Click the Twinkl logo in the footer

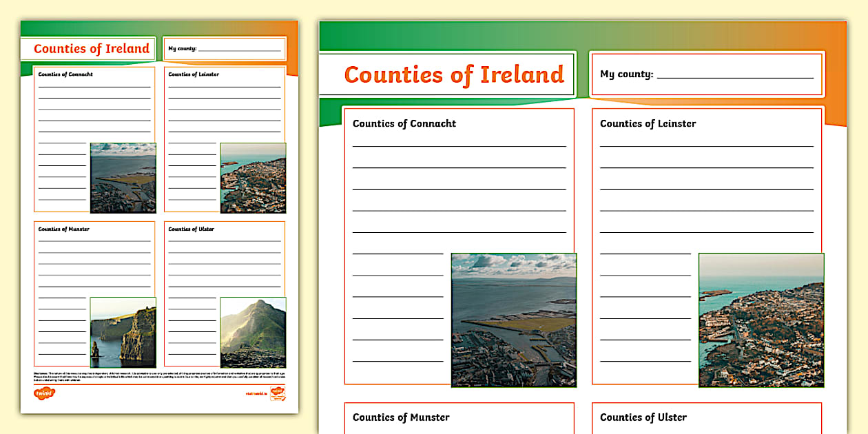45,392
